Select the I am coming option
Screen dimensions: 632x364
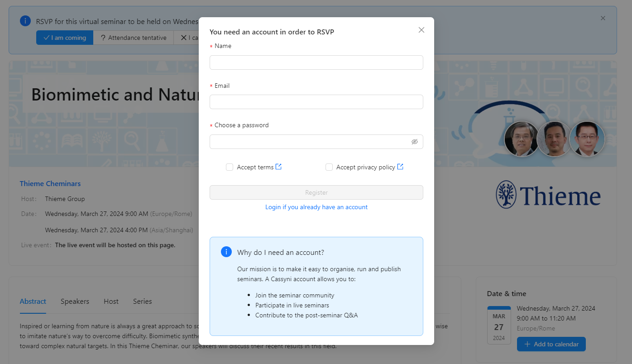(x=65, y=38)
